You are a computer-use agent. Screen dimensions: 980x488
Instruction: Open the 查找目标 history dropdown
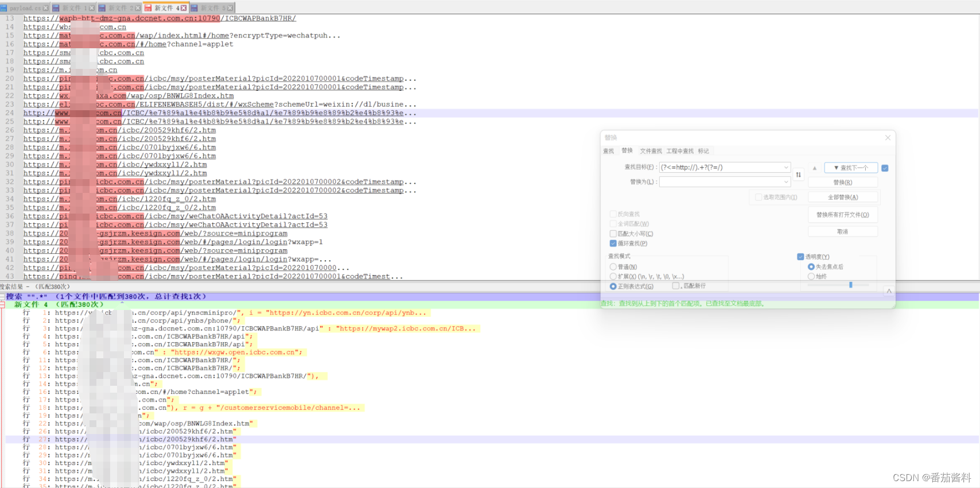(786, 168)
